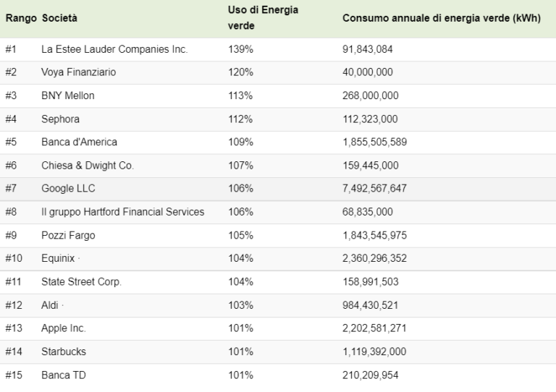Click the 120% green energy value
This screenshot has height=392, width=556.
pos(240,72)
